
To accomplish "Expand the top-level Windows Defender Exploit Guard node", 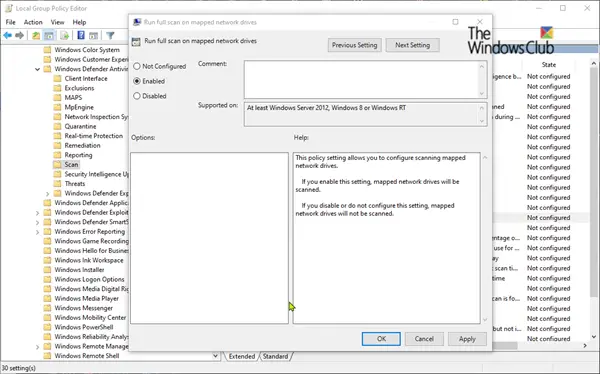I will (38, 213).
